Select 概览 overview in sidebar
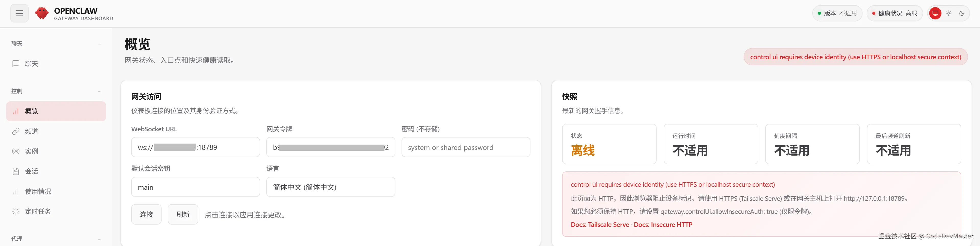Screen dimensions: 980x246 point(56,111)
